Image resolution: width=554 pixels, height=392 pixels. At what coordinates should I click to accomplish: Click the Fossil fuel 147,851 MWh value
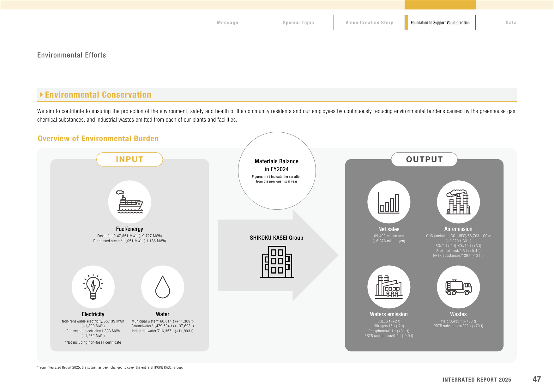point(129,236)
